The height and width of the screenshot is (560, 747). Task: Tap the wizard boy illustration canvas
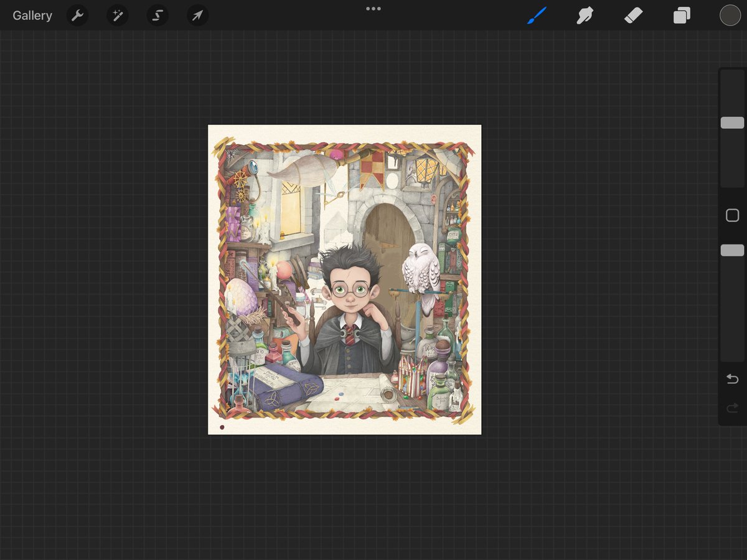344,279
